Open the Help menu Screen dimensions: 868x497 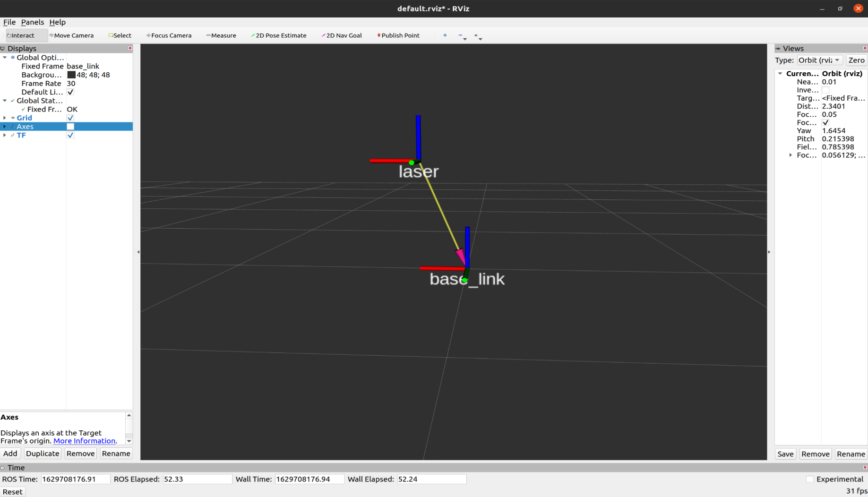[x=57, y=22]
